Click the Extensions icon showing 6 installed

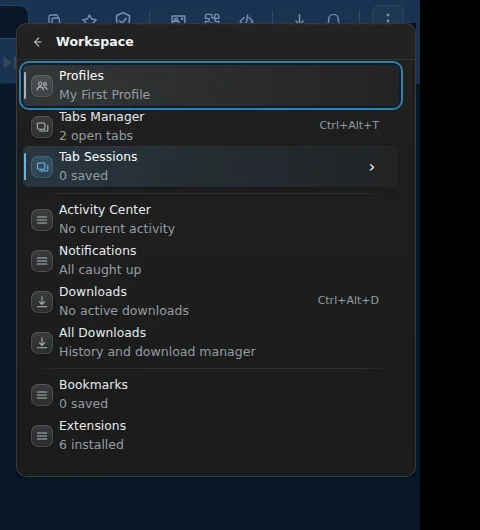42,436
